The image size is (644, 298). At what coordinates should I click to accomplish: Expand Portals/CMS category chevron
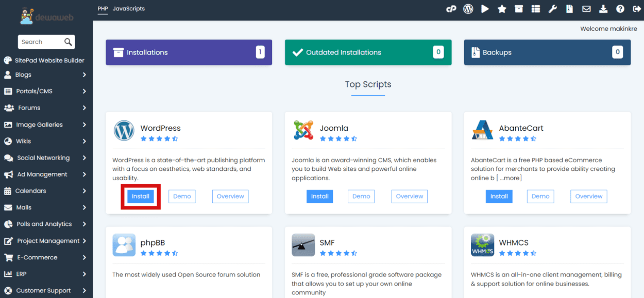pos(84,91)
